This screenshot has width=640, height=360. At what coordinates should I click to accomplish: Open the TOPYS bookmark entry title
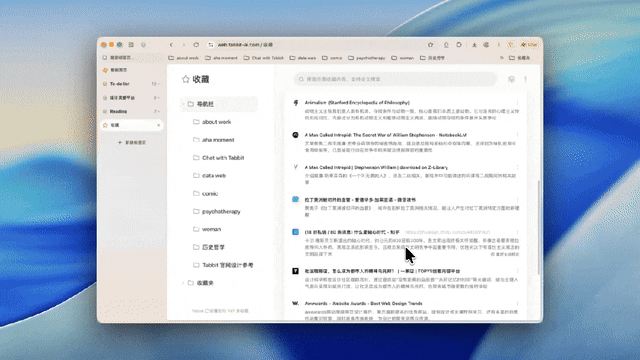point(382,271)
